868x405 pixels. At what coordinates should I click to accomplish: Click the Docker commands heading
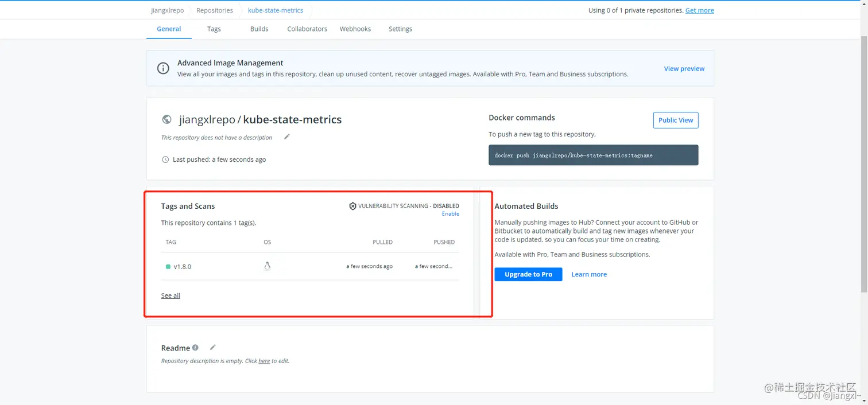coord(522,118)
